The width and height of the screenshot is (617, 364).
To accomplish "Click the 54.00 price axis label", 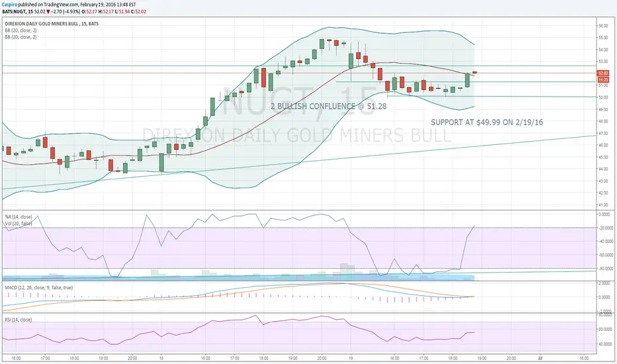I will (x=603, y=50).
